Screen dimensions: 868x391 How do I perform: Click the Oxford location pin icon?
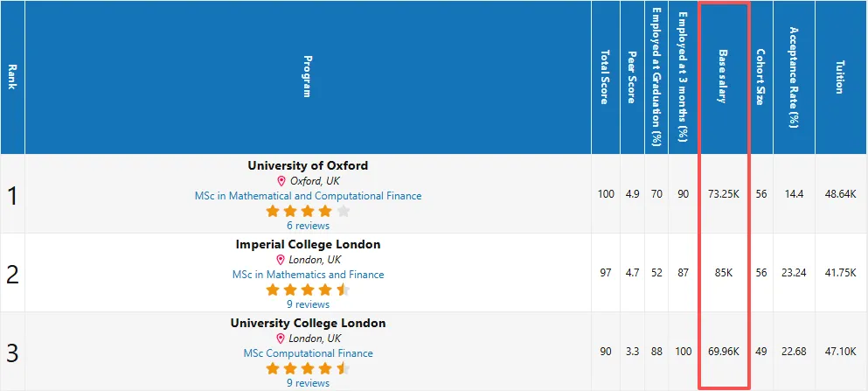tap(281, 181)
